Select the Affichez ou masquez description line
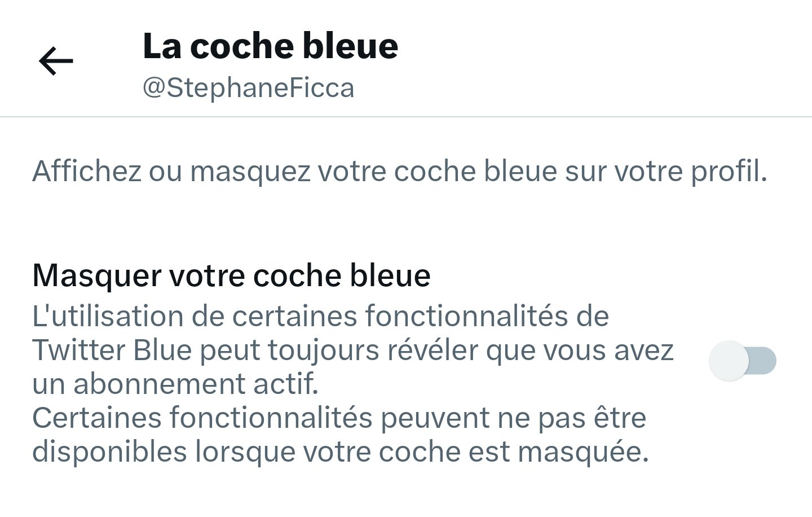 pos(400,171)
